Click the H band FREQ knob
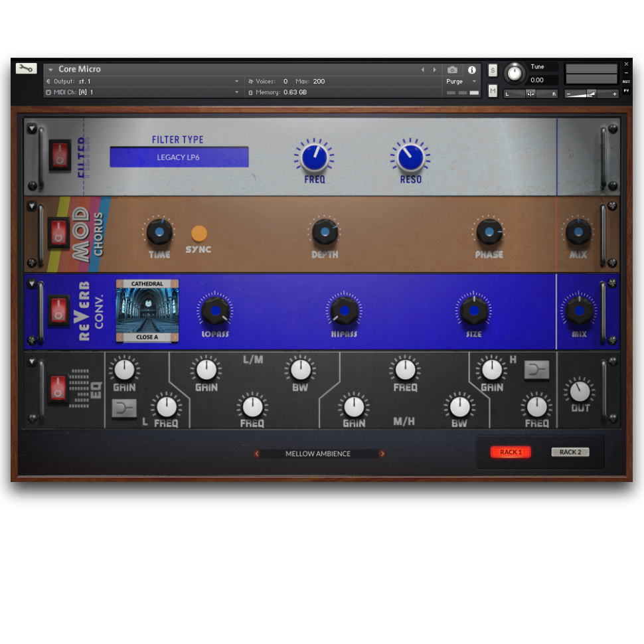 coord(536,407)
